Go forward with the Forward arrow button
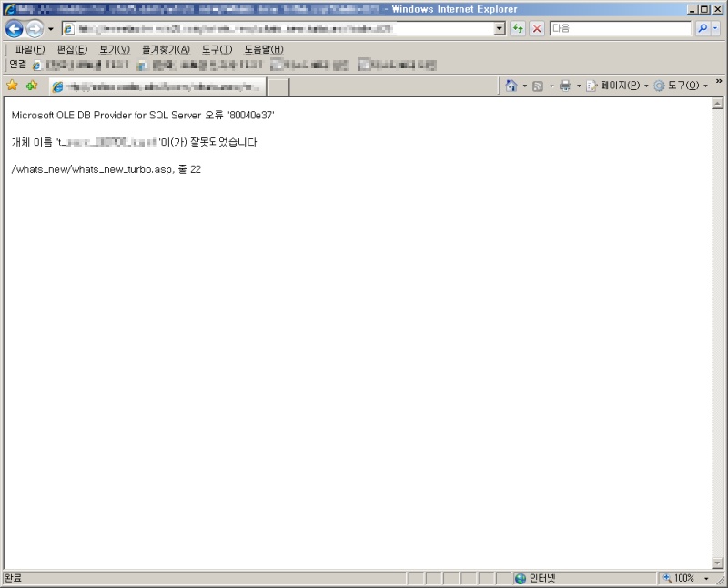This screenshot has height=588, width=728. point(35,29)
